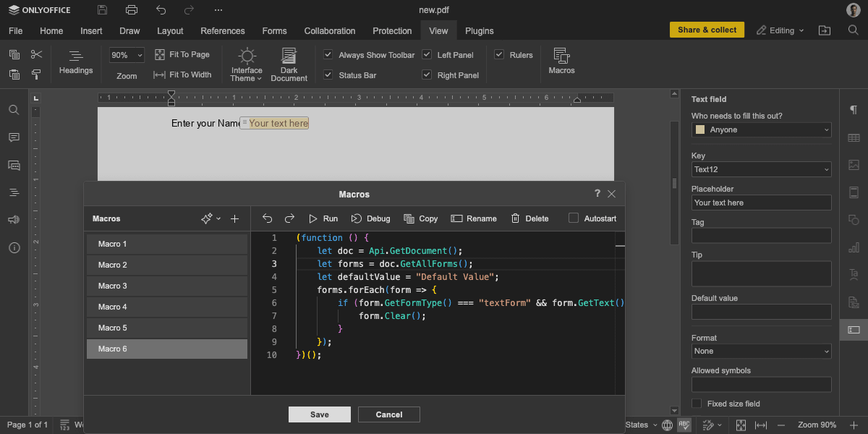Screen dimensions: 868x434
Task: Set document language via globe icon
Action: 666,425
